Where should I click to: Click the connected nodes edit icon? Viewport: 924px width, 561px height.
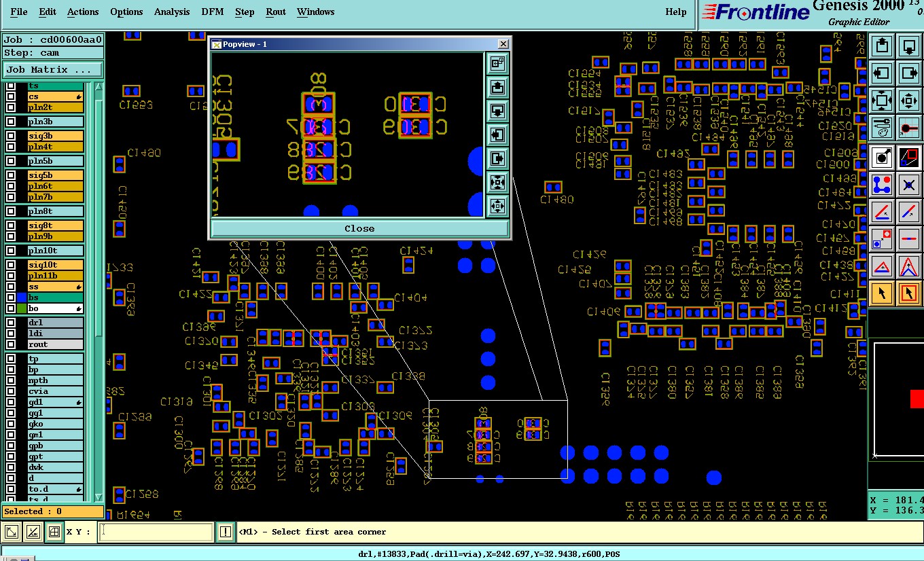pos(882,184)
